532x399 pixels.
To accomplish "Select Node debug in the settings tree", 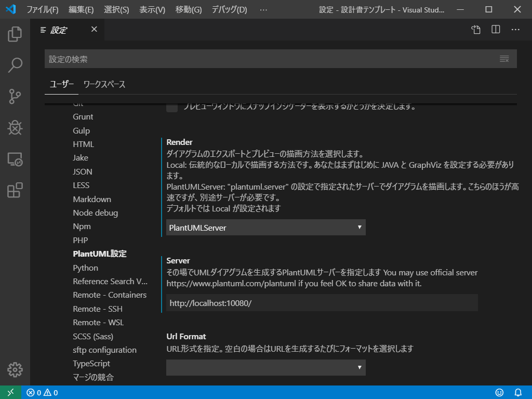I will [96, 212].
